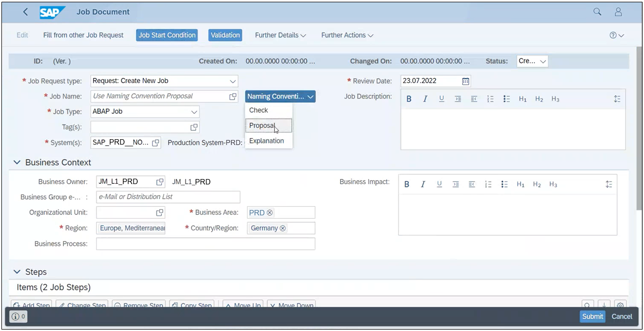Viewport: 644px width, 331px height.
Task: Apply bold in Business Impact editor
Action: 407,184
